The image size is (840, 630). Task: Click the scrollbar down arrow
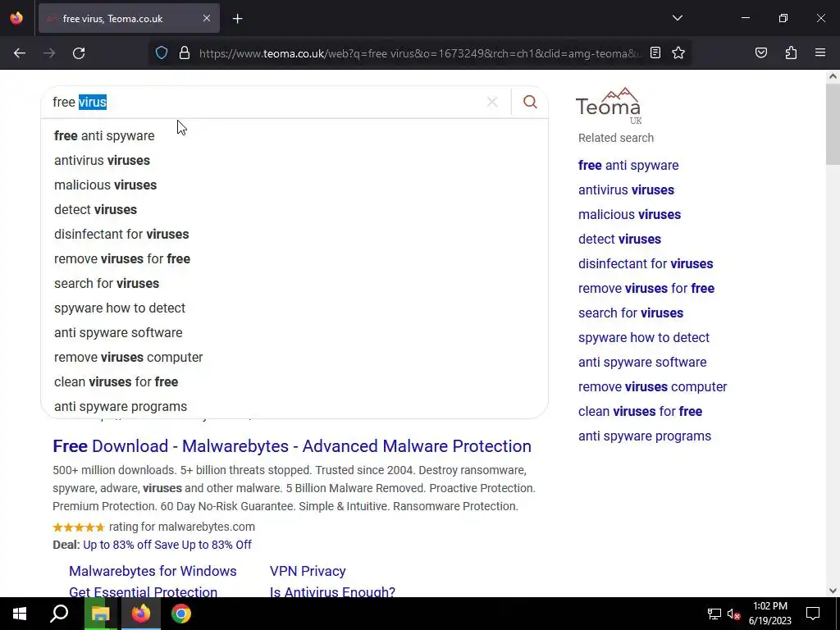coord(833,591)
